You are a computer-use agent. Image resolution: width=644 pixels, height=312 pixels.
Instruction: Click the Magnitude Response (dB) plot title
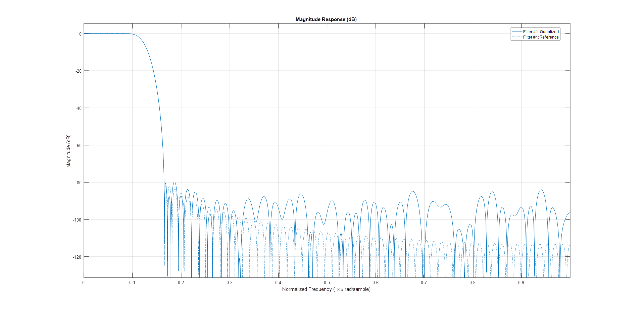click(326, 19)
